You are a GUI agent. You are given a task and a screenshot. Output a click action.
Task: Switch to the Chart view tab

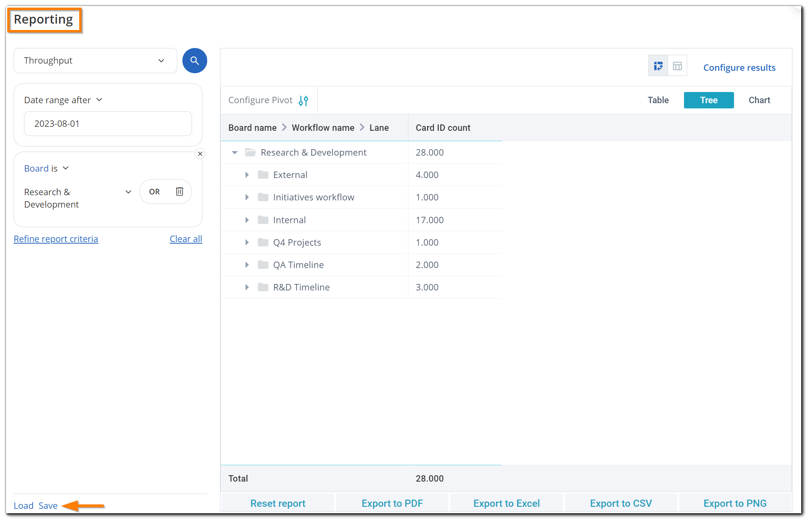pyautogui.click(x=759, y=100)
